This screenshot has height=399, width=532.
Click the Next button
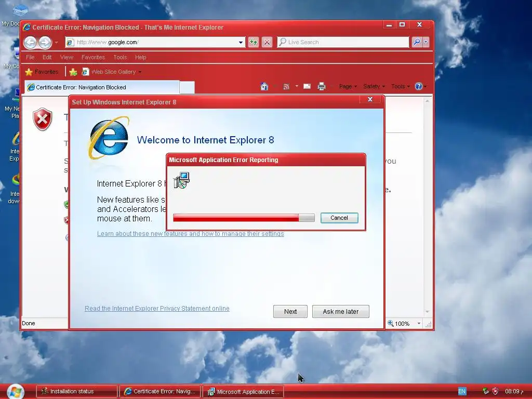point(290,312)
